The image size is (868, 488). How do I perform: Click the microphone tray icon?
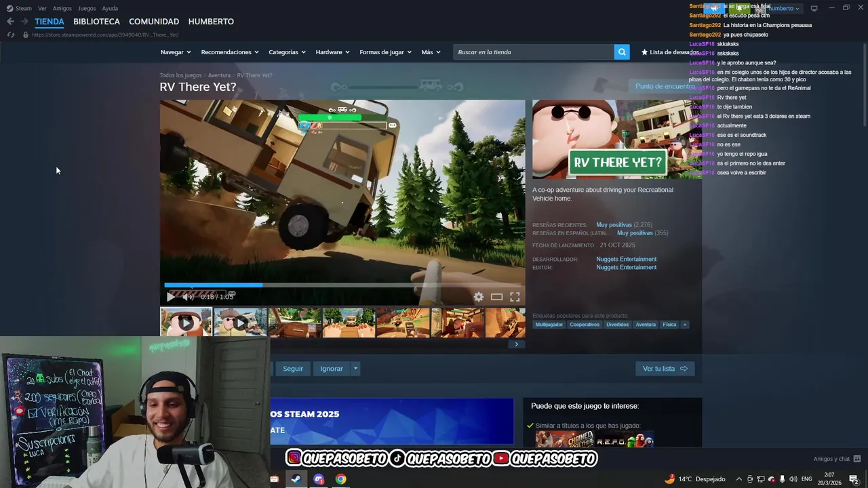click(782, 479)
